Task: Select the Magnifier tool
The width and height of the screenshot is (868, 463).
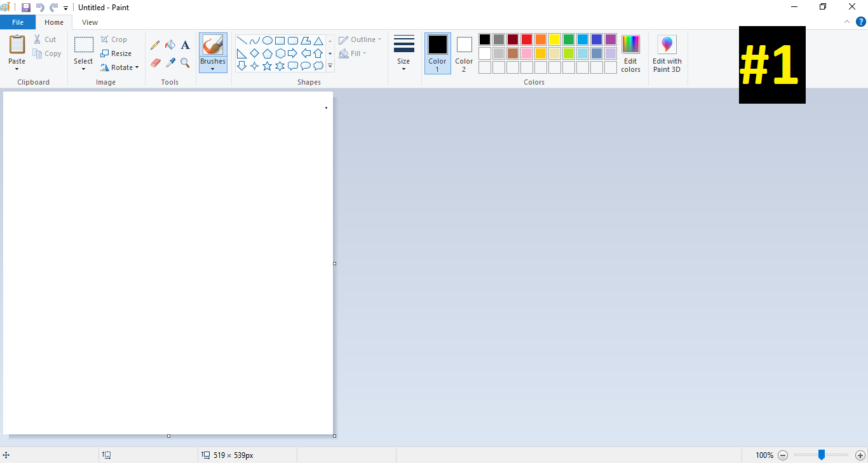Action: [185, 62]
